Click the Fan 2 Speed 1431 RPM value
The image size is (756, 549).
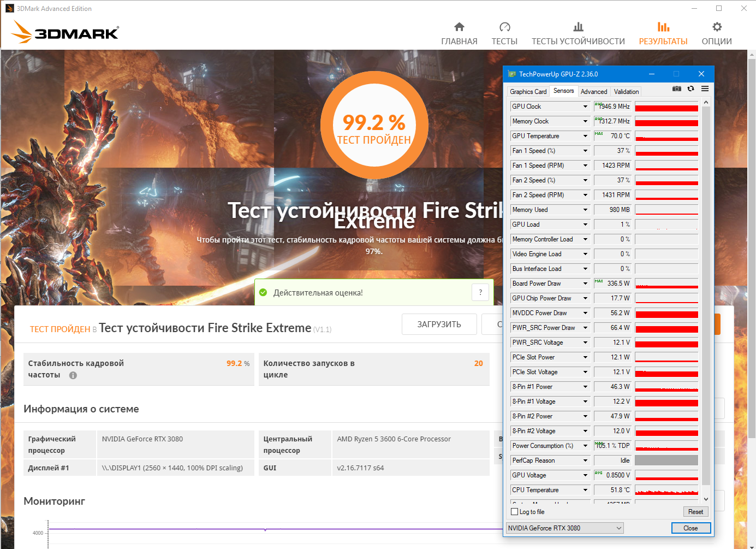(612, 195)
